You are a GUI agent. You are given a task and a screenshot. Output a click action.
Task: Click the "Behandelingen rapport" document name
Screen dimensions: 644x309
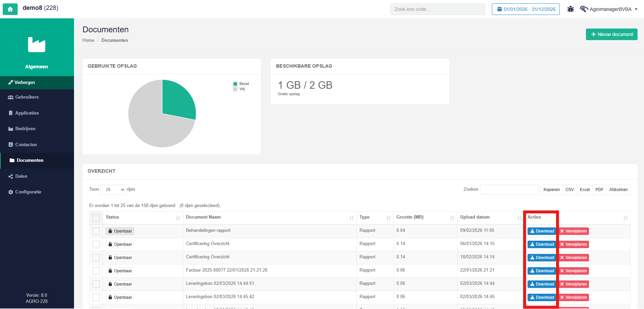tap(208, 230)
